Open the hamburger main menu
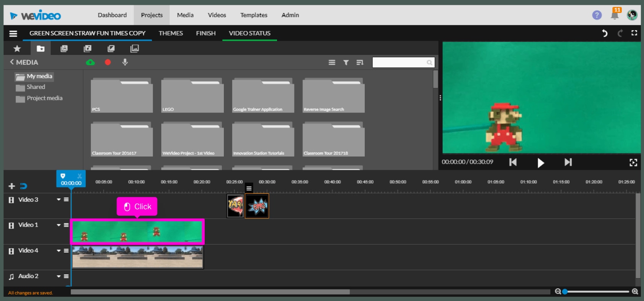The height and width of the screenshot is (301, 644). click(x=13, y=34)
